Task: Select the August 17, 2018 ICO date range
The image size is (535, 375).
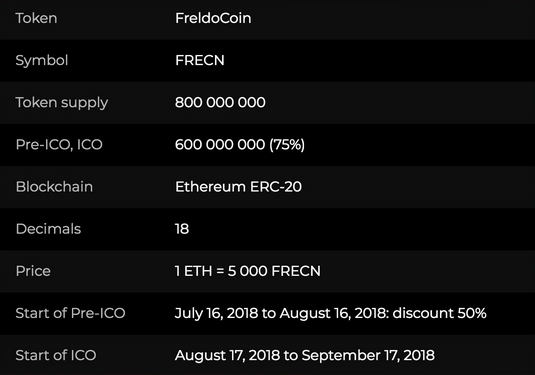Action: pos(305,356)
